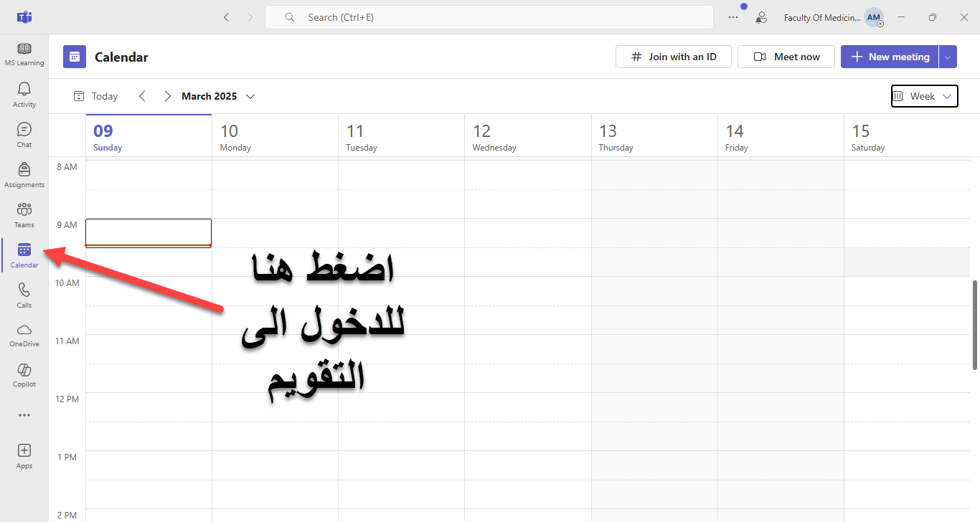Go to the next week

[167, 96]
